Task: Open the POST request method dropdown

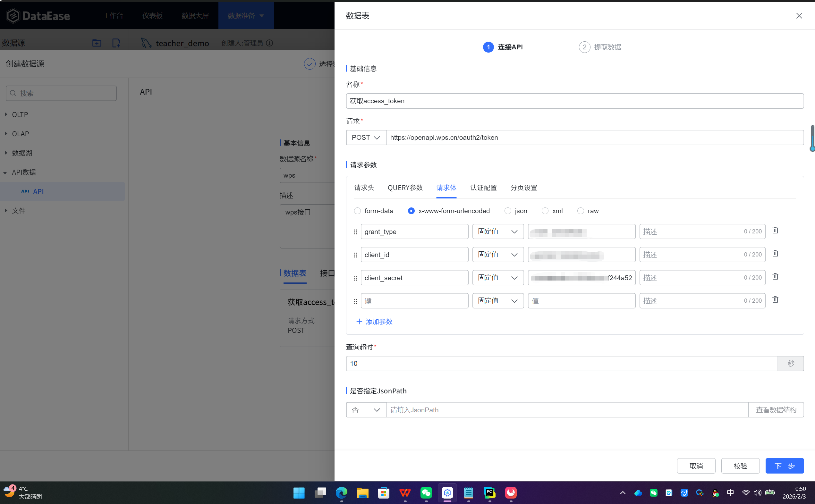Action: click(366, 138)
